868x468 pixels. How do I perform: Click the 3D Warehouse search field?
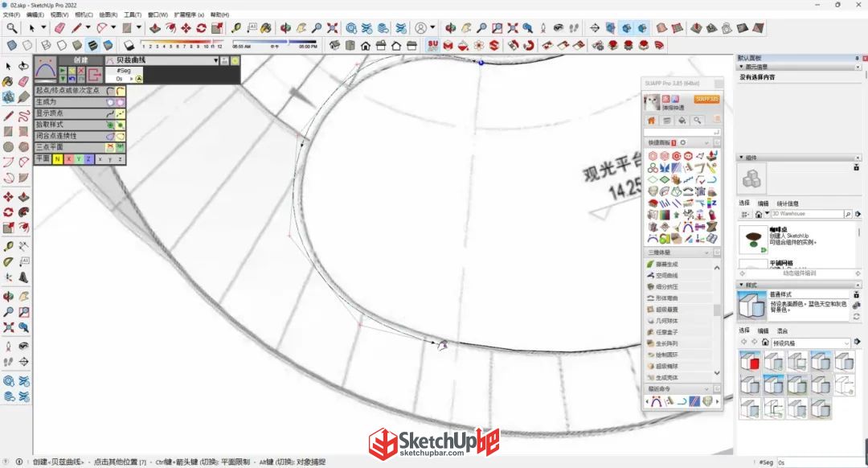click(x=807, y=214)
